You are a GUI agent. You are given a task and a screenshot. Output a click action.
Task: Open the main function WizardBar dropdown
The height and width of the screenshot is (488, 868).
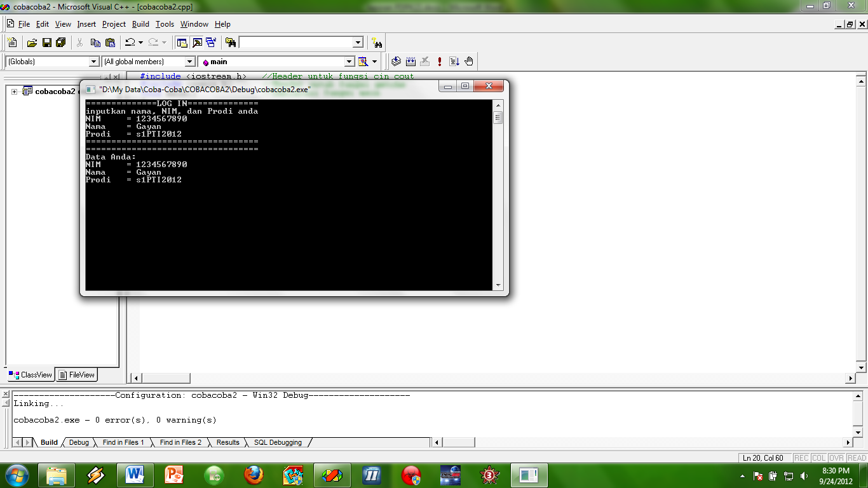(349, 61)
